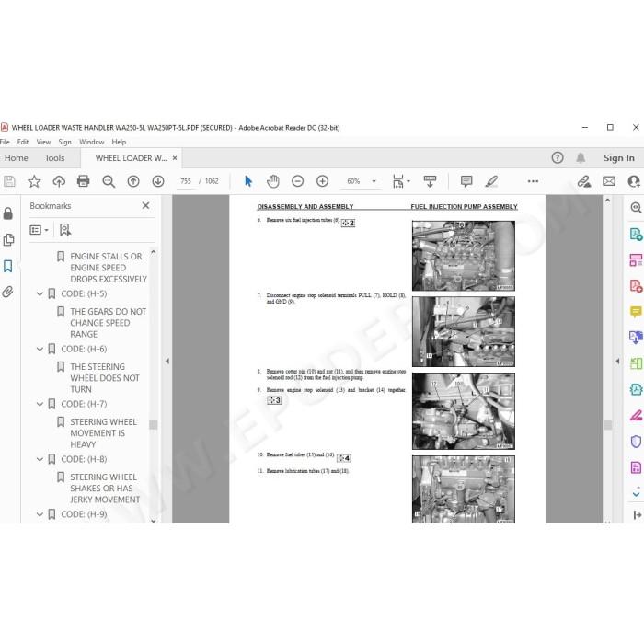Open the Help menu
Screen dimensions: 644x644
pyautogui.click(x=119, y=142)
